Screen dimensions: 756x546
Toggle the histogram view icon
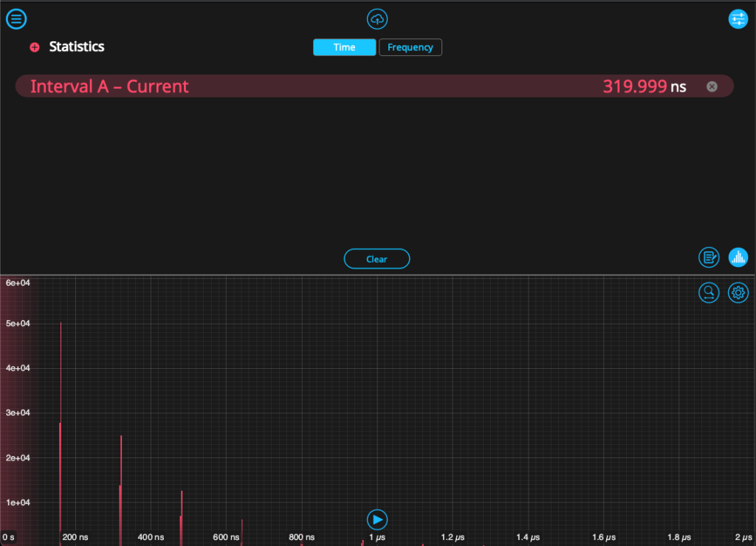coord(738,258)
